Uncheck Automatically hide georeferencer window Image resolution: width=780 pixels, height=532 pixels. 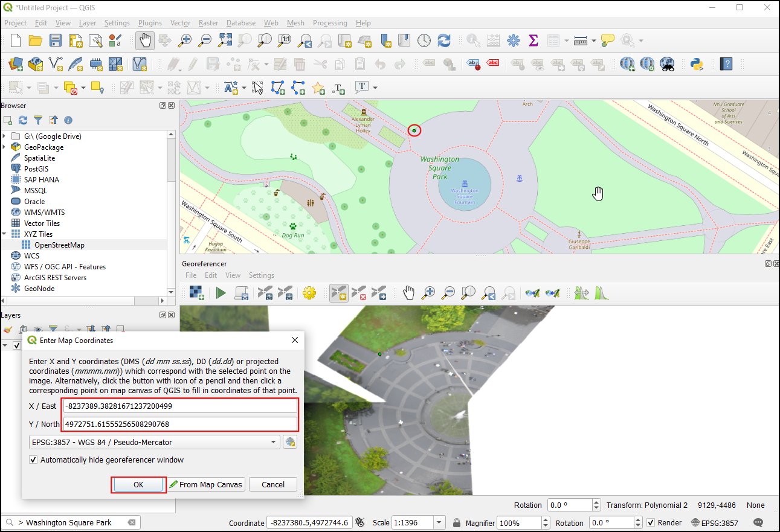point(34,460)
